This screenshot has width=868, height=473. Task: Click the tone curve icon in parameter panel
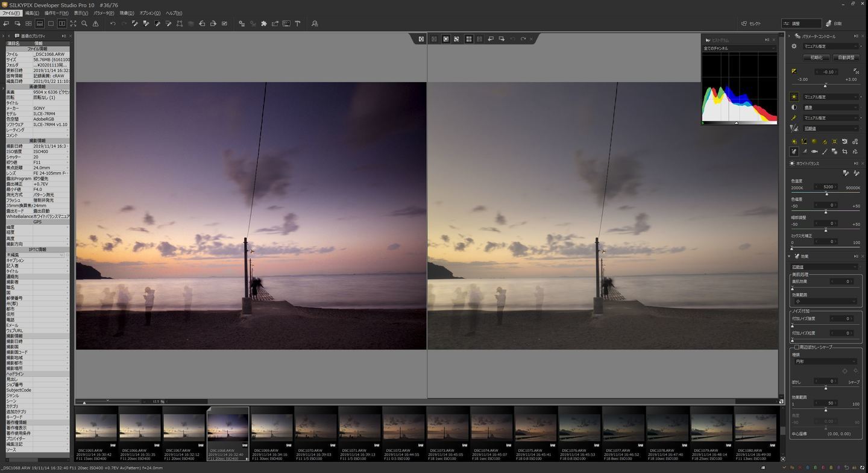coord(804,142)
